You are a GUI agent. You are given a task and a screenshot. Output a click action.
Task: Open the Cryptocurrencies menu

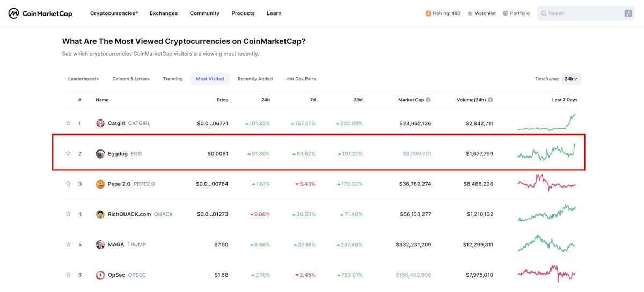pos(114,13)
